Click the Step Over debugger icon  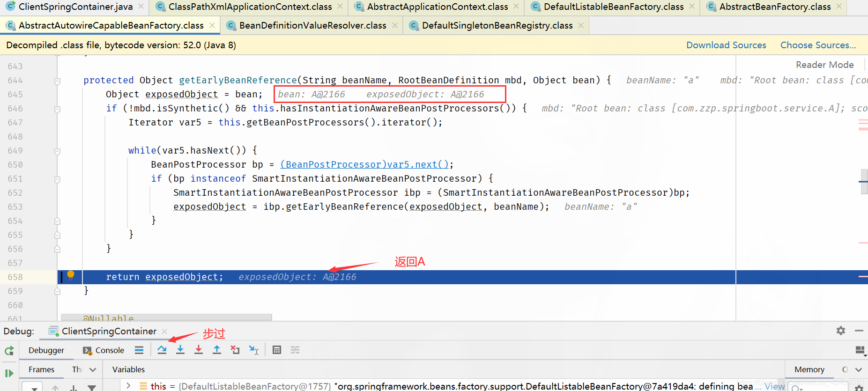[162, 350]
